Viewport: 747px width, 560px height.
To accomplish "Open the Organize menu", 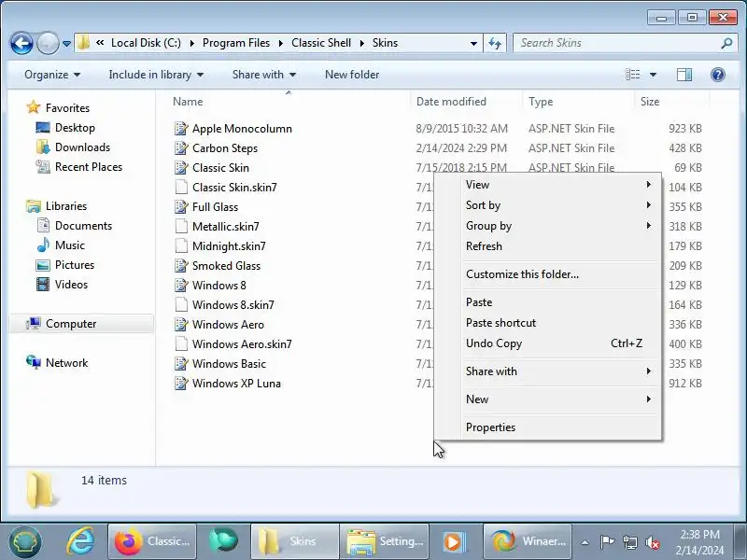I will 52,75.
